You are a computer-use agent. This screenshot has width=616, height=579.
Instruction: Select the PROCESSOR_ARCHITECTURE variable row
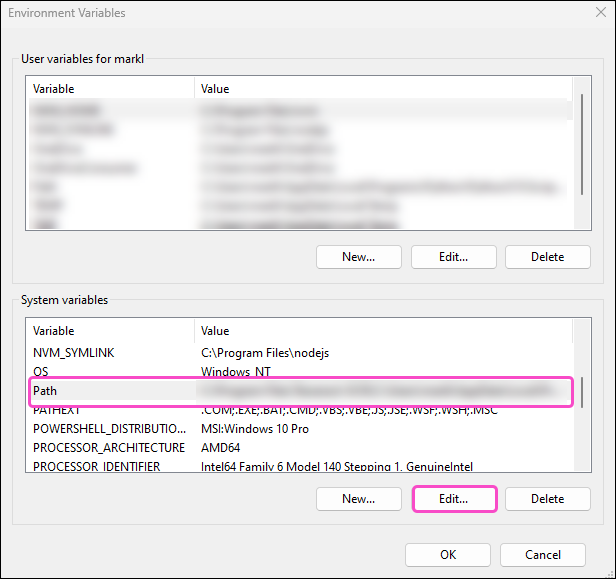pos(301,447)
